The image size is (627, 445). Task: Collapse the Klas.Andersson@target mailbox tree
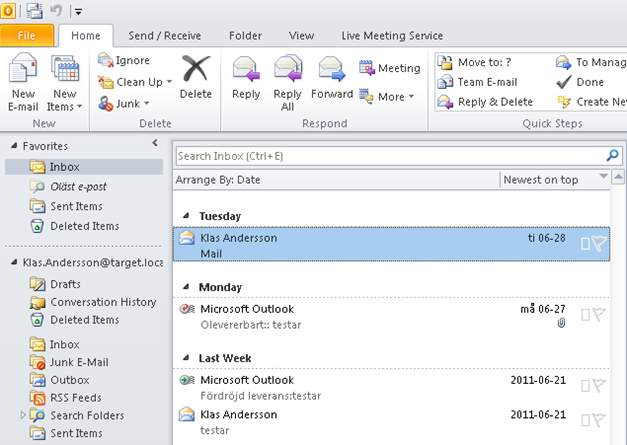[14, 262]
